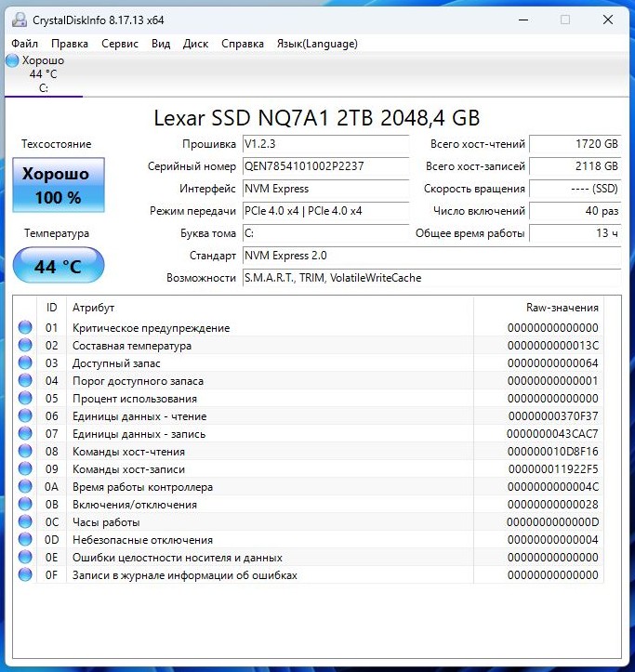This screenshot has width=635, height=672.
Task: Click the Хорошо 100 % health status button
Action: (59, 185)
